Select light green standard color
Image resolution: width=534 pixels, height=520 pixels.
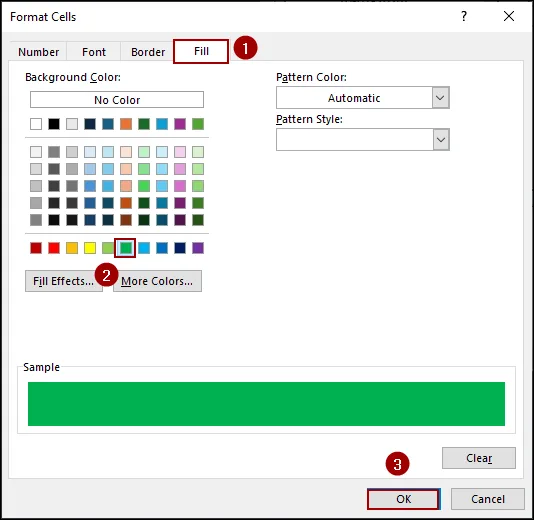108,248
